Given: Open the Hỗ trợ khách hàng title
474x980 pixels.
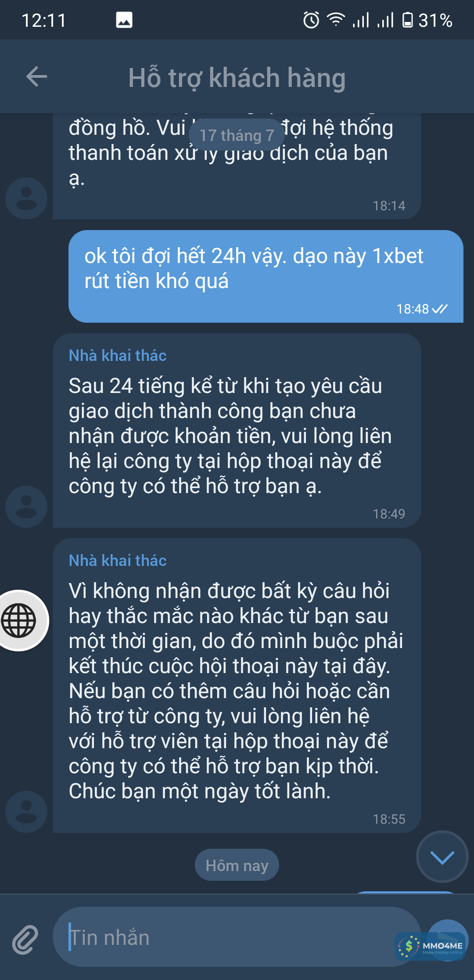Looking at the screenshot, I should [x=237, y=78].
